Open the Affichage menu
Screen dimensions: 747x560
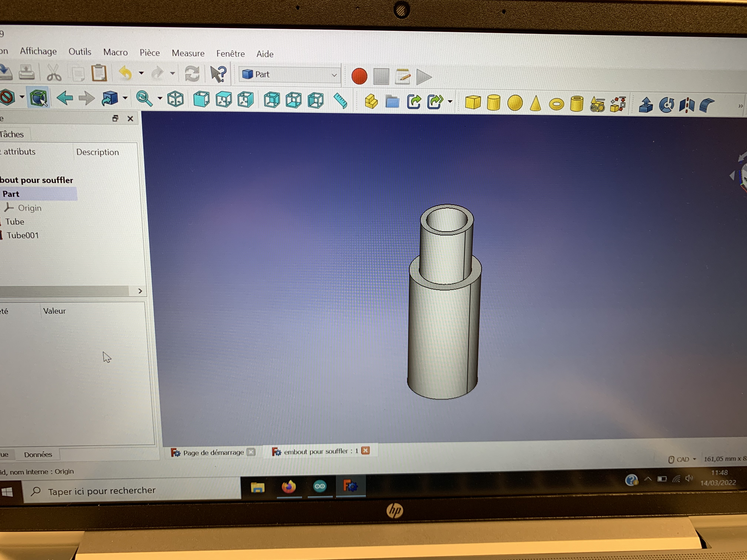pos(38,51)
